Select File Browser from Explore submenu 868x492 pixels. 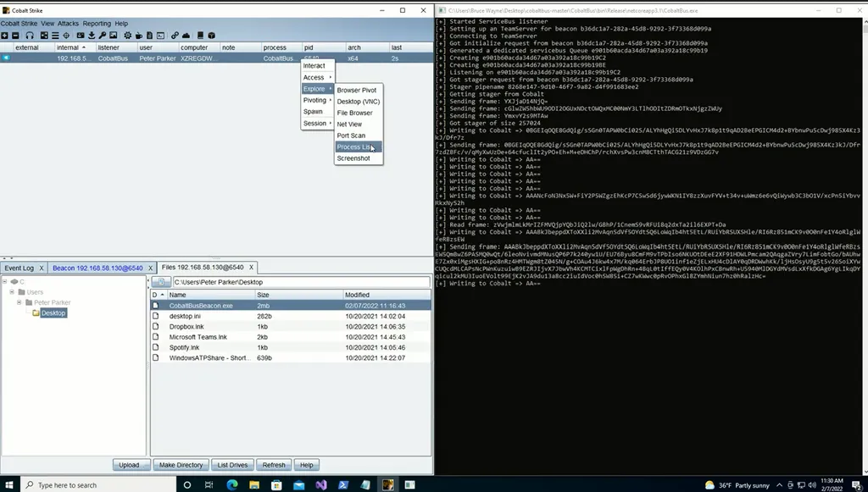coord(359,113)
